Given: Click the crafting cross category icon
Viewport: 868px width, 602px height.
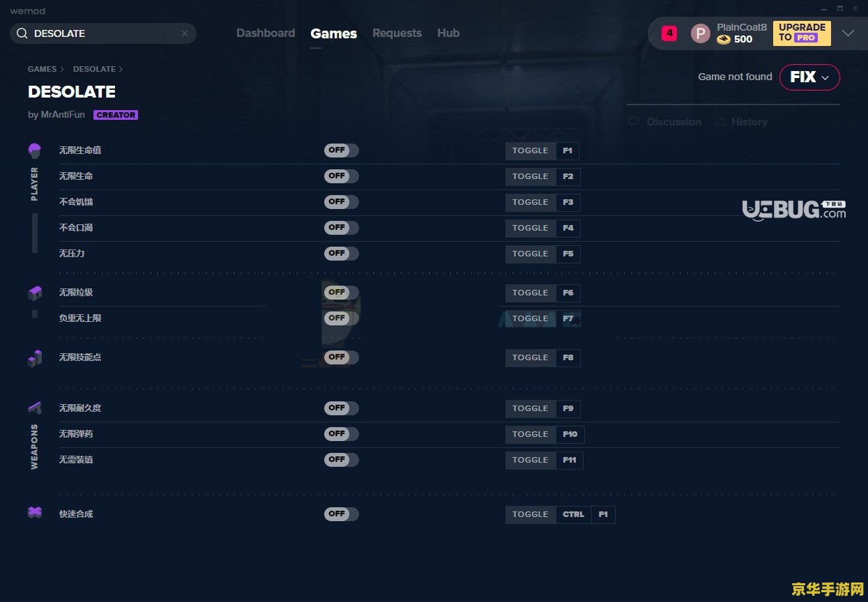Looking at the screenshot, I should pyautogui.click(x=35, y=513).
